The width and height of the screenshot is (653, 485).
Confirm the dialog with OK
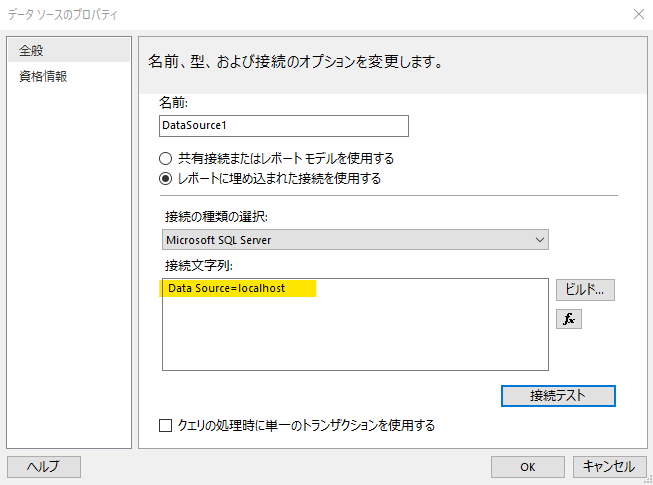click(528, 466)
